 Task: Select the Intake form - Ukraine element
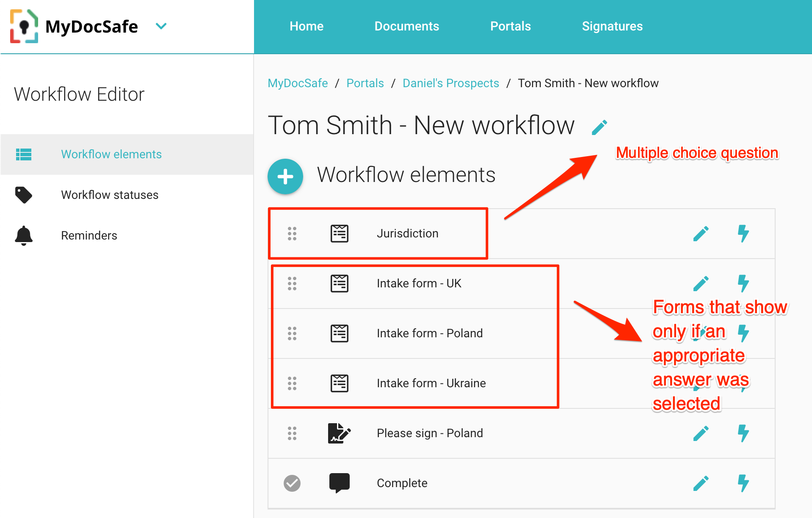(x=431, y=383)
